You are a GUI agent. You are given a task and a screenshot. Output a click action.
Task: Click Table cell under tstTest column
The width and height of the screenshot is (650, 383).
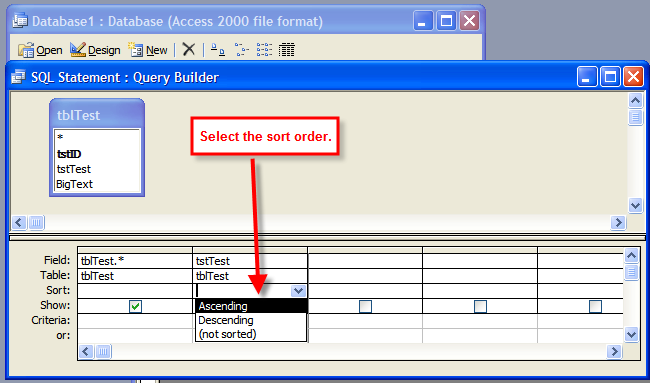[250, 276]
